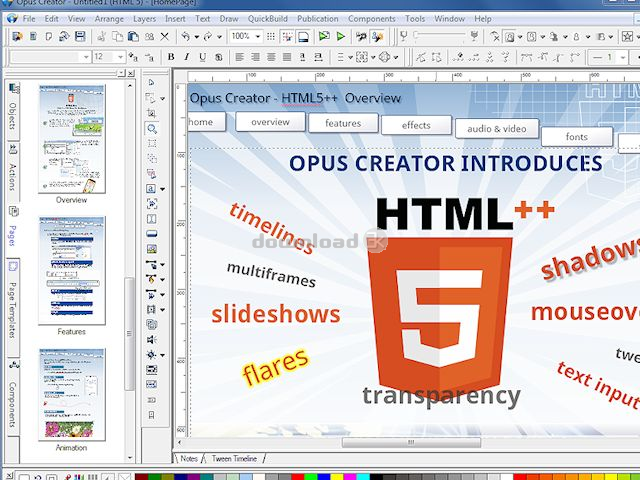Select the Zoom magnifier tool
640x480 pixels.
click(x=152, y=129)
